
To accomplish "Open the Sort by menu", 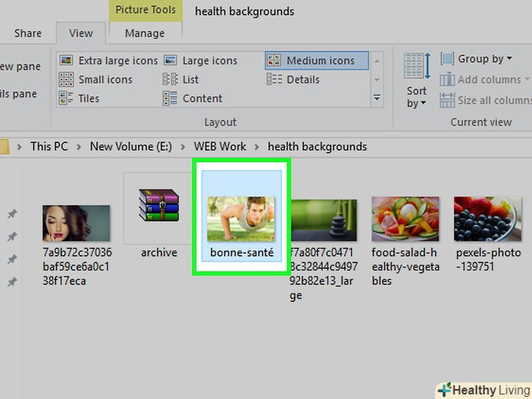I will pyautogui.click(x=417, y=80).
